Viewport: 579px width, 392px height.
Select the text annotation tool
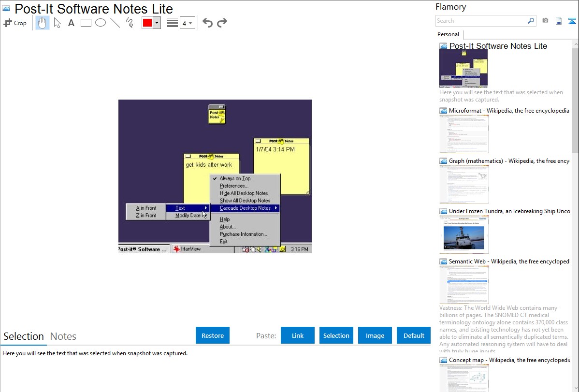(71, 23)
